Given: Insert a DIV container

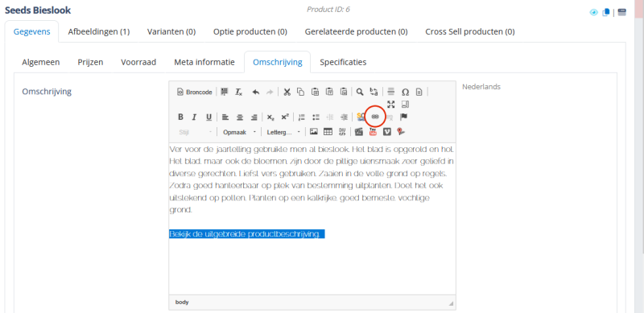Looking at the screenshot, I should pyautogui.click(x=342, y=132).
